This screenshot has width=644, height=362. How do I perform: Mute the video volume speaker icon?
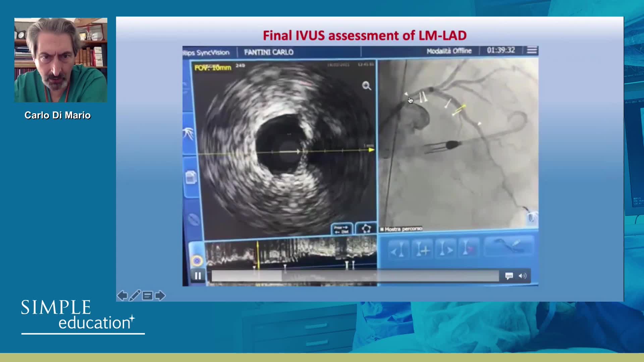(x=523, y=276)
